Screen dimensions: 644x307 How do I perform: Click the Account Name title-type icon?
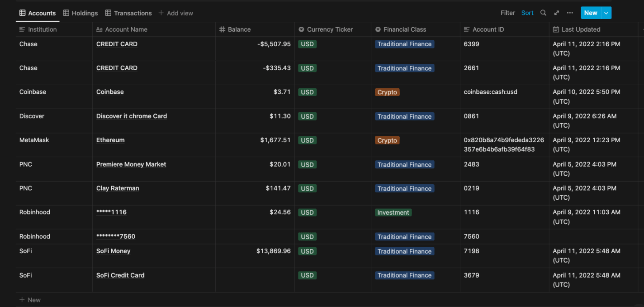pos(99,29)
